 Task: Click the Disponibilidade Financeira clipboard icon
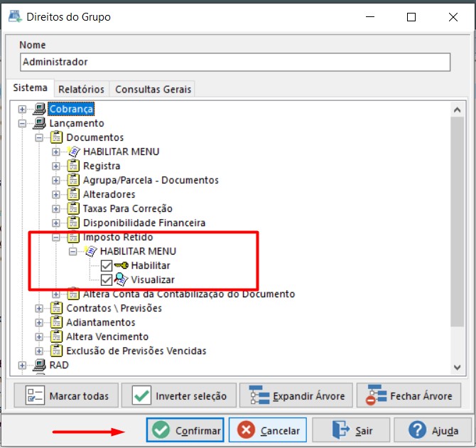pos(73,223)
